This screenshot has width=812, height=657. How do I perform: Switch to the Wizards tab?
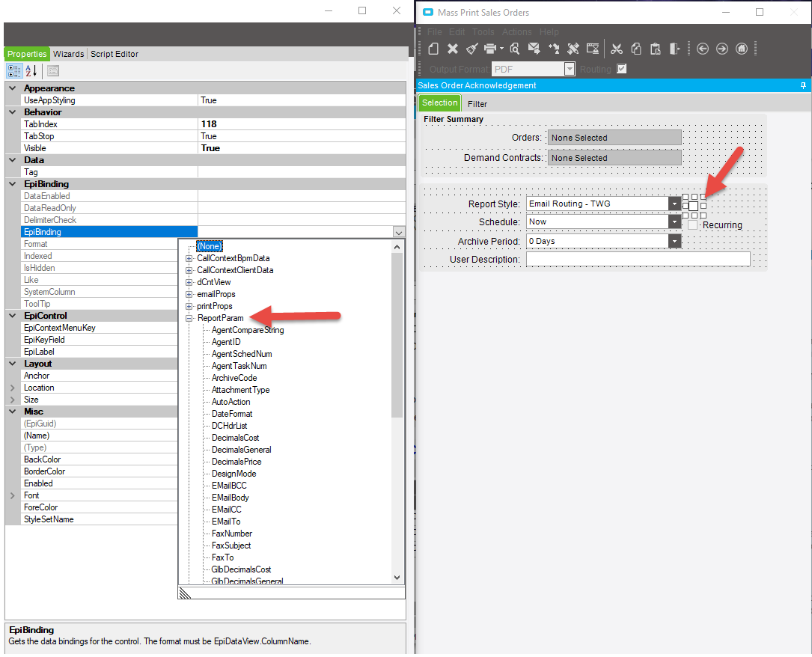(x=68, y=54)
